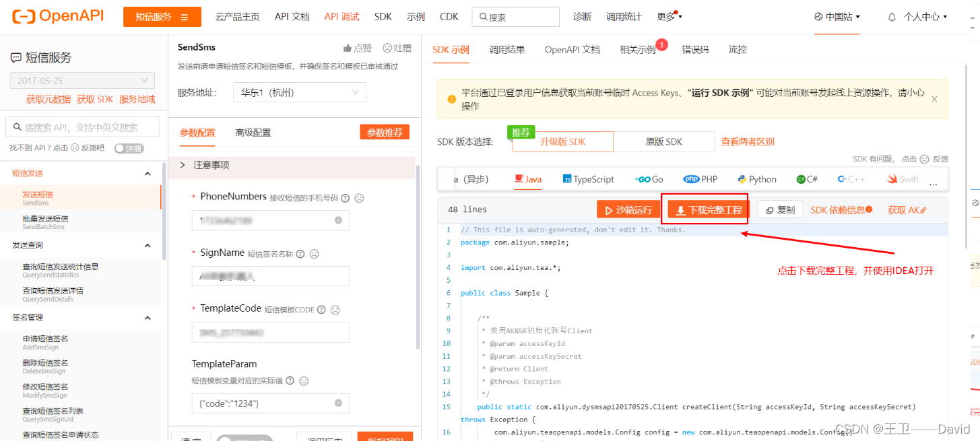Clear the TemplateParam field with its X icon

point(338,403)
